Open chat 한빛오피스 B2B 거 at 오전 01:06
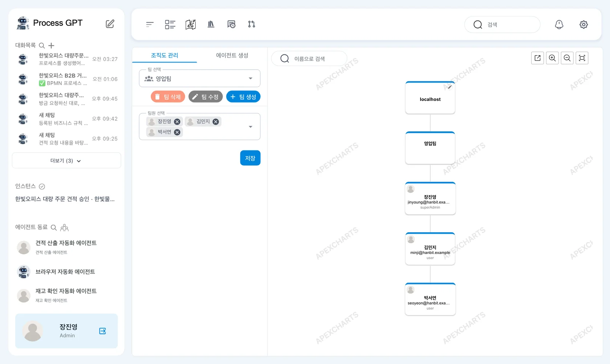 click(67, 79)
